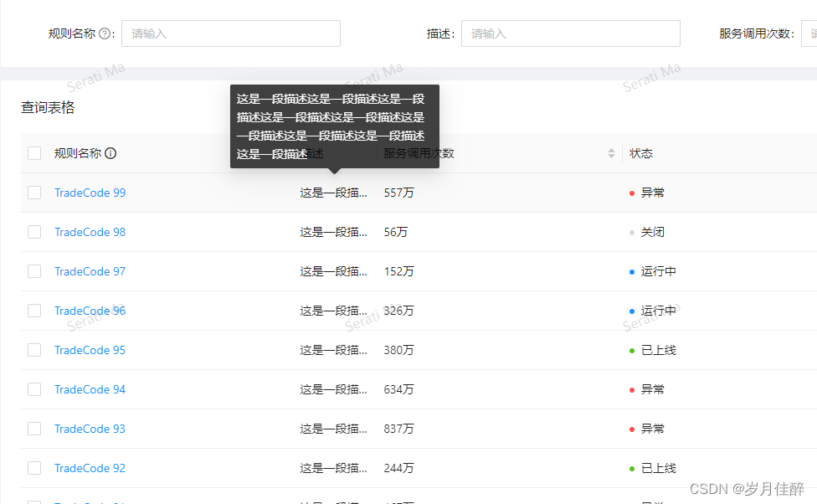Click the dark description tooltip popup

click(335, 126)
